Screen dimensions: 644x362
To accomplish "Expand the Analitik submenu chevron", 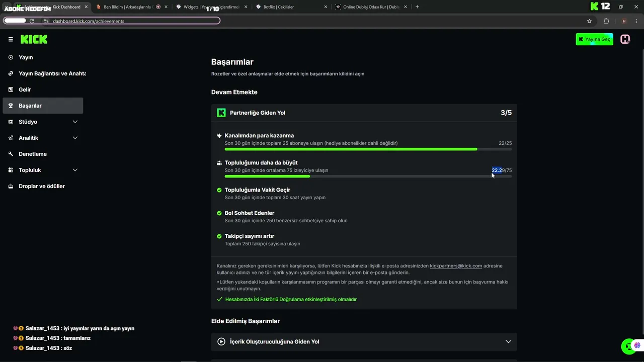I will 75,138.
